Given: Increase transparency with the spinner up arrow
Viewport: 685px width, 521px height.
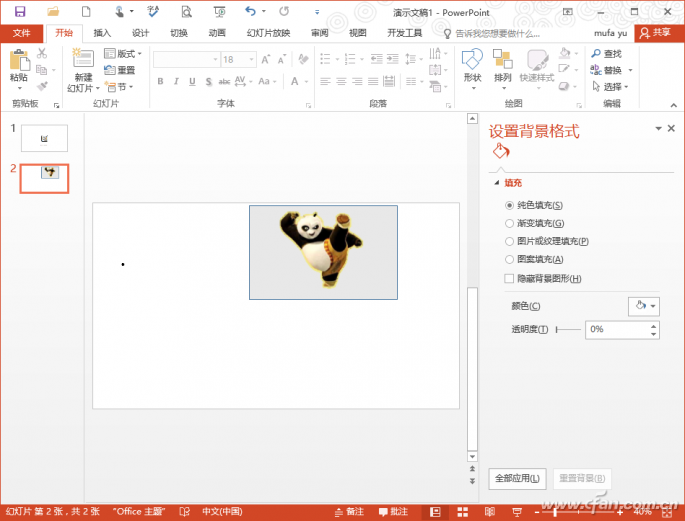Looking at the screenshot, I should (x=653, y=326).
